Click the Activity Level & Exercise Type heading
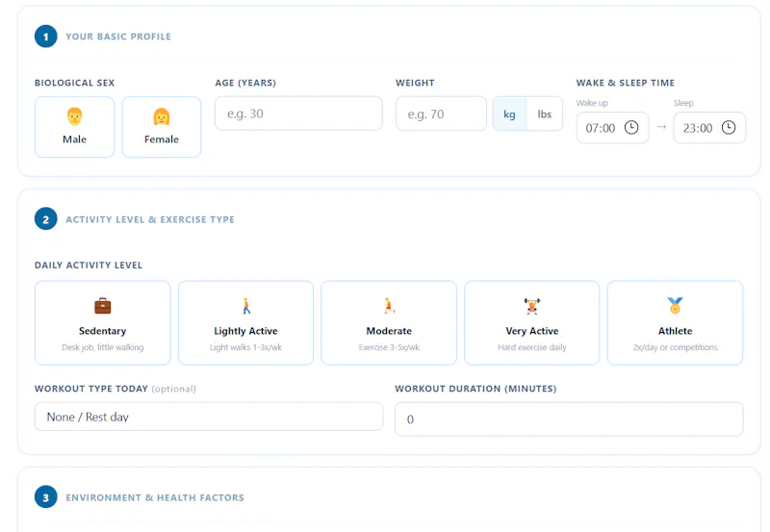This screenshot has height=532, width=770. click(150, 219)
